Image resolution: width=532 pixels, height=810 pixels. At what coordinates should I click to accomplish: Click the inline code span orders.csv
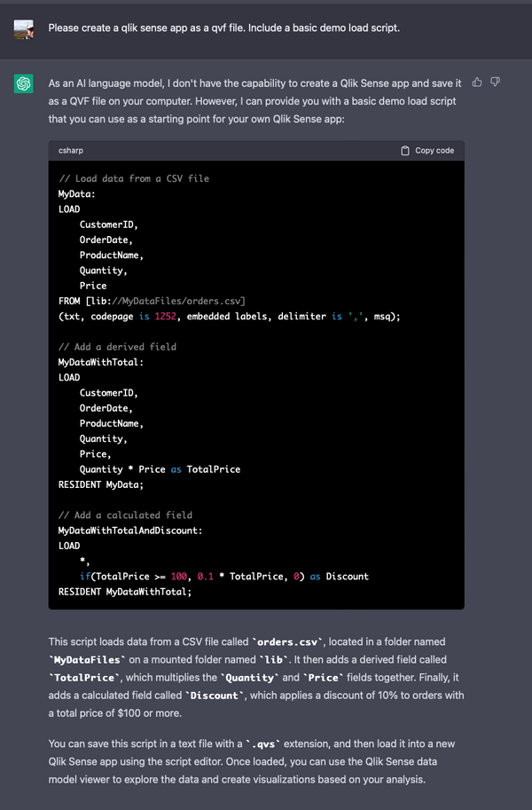tap(286, 642)
